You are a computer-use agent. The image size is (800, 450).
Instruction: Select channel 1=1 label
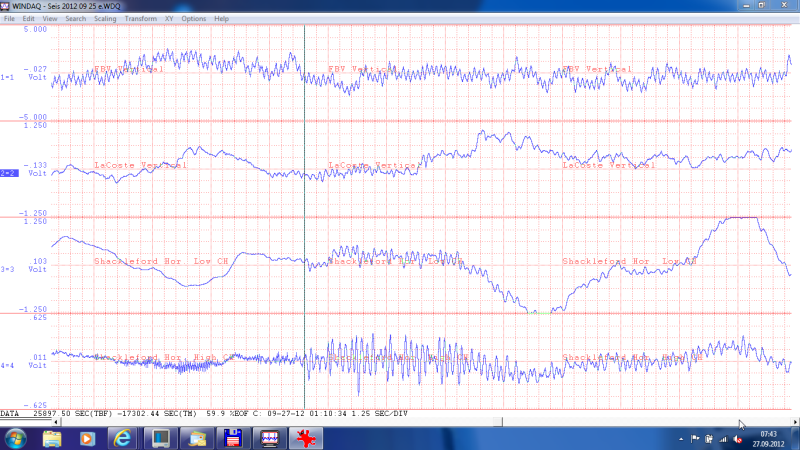pos(7,78)
